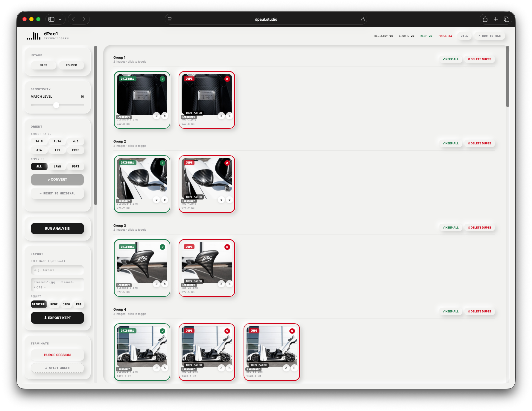Open HOW TO USE help
The width and height of the screenshot is (532, 411).
point(490,36)
